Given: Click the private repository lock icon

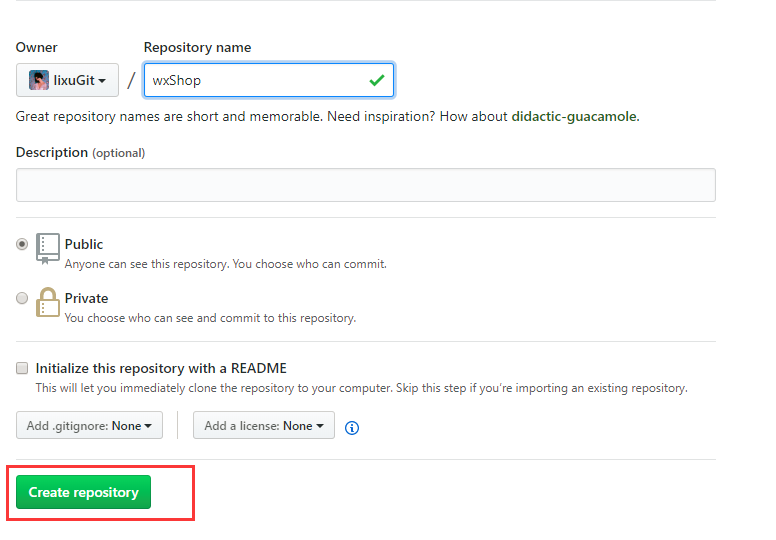Looking at the screenshot, I should click(x=47, y=302).
